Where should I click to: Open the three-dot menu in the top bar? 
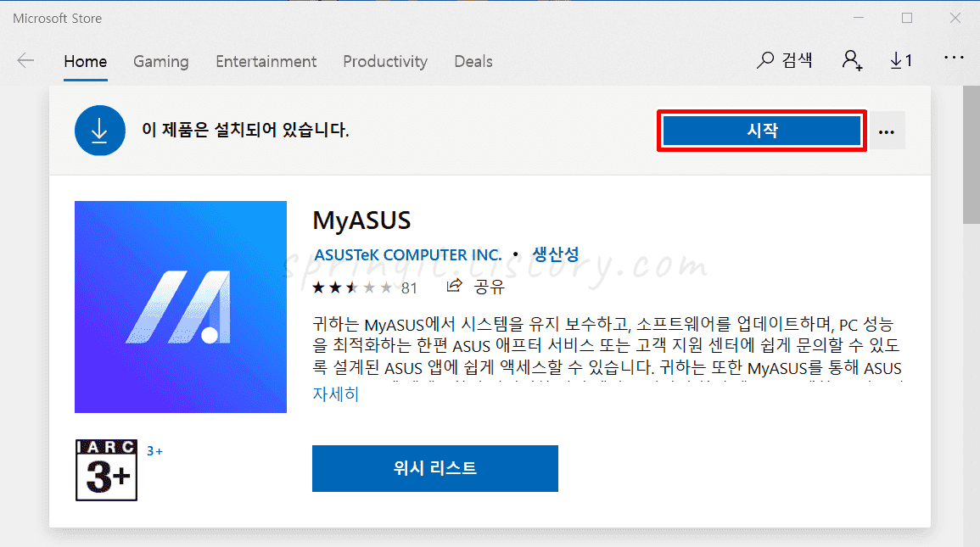(x=954, y=58)
